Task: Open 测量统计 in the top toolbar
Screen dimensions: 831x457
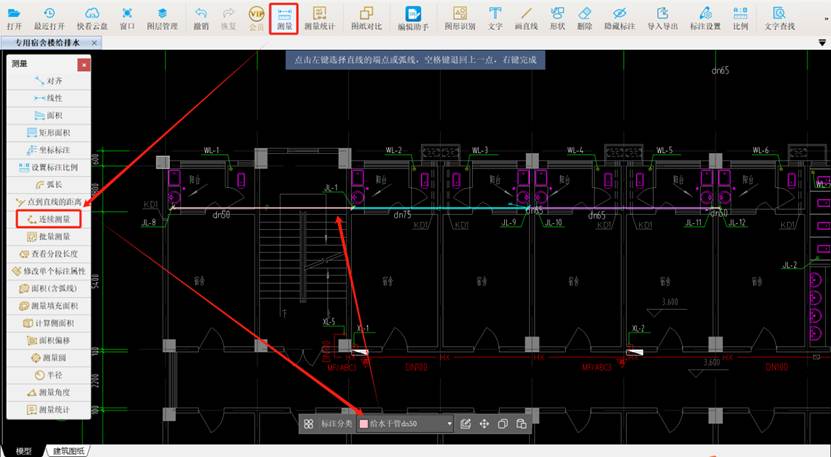Action: [320, 18]
